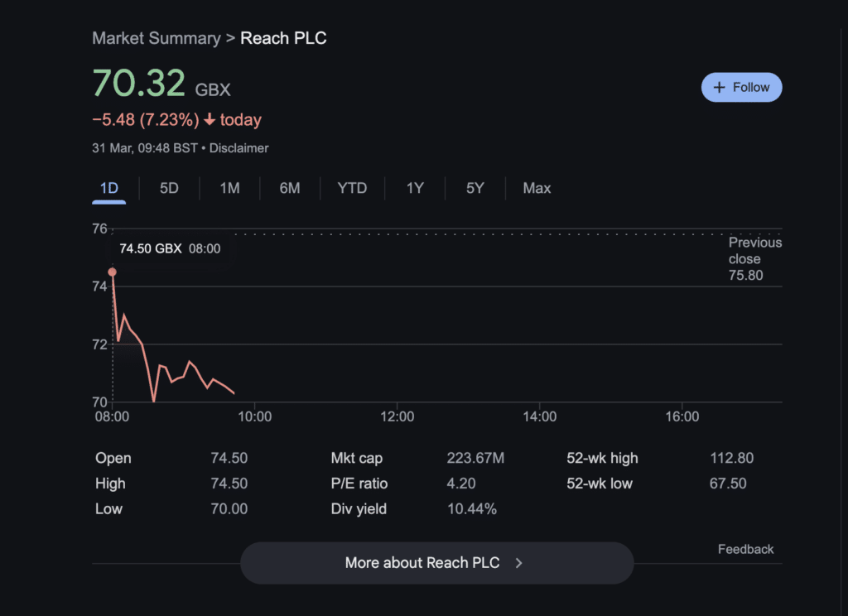Image resolution: width=848 pixels, height=616 pixels.
Task: Click the 10:00 time axis label
Action: (x=255, y=417)
